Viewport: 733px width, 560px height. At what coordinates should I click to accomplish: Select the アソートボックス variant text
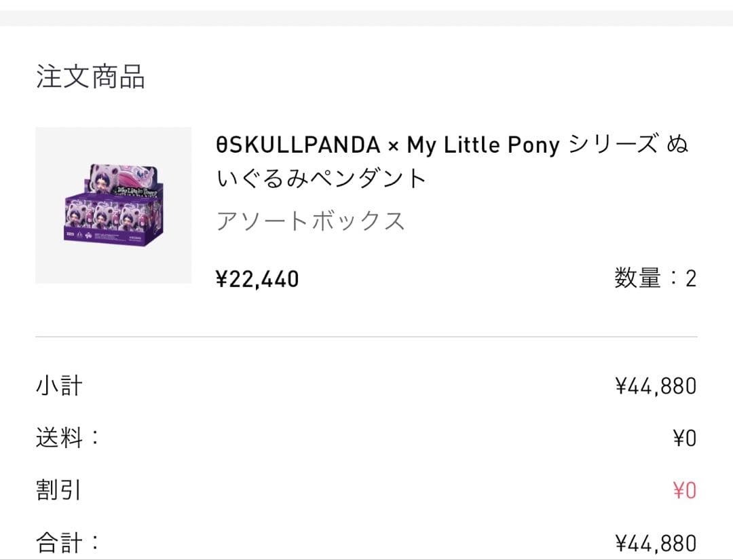coord(311,221)
